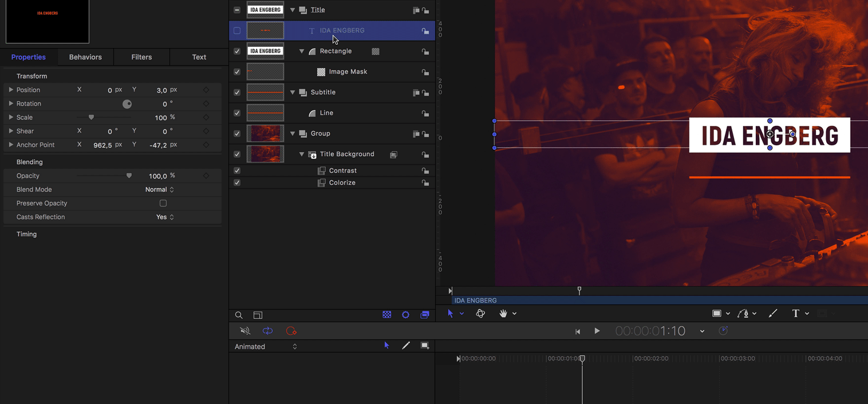Click the Group layer thumbnail
Screen dimensions: 868x404
point(265,134)
